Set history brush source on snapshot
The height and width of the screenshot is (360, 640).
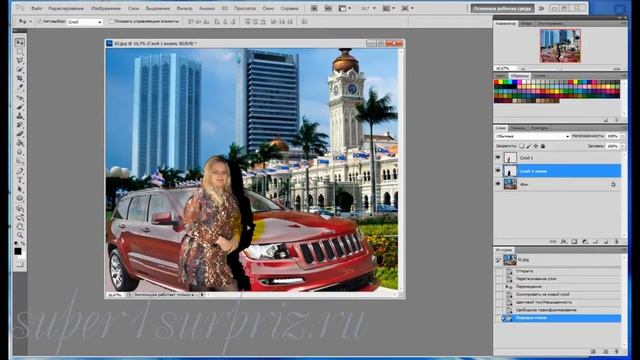[x=498, y=260]
